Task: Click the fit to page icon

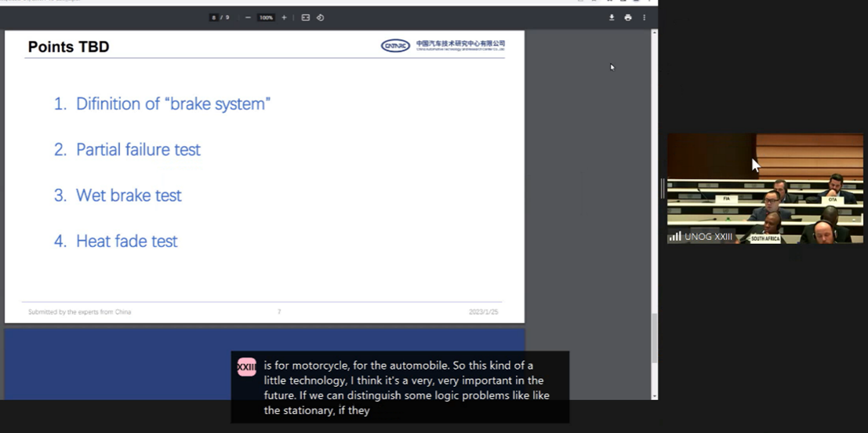Action: point(305,17)
